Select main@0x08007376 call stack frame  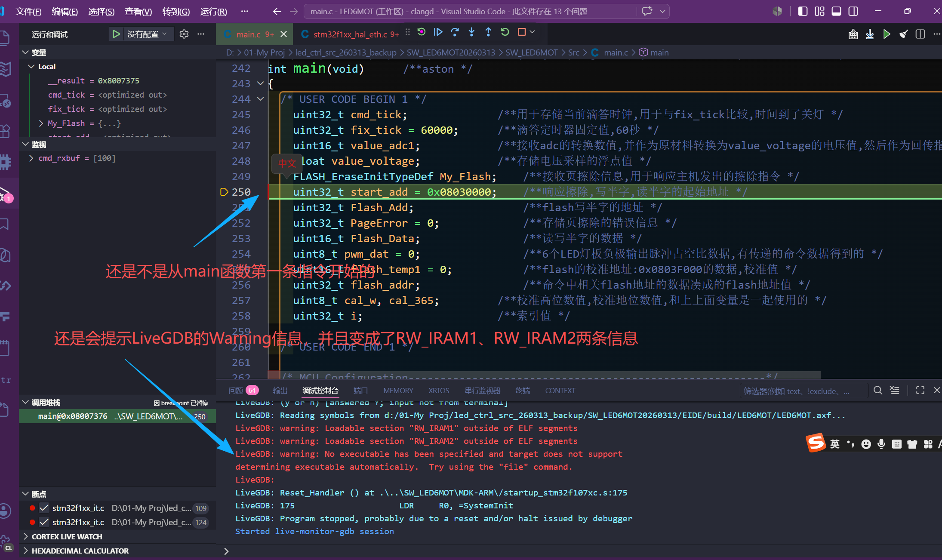pos(117,416)
